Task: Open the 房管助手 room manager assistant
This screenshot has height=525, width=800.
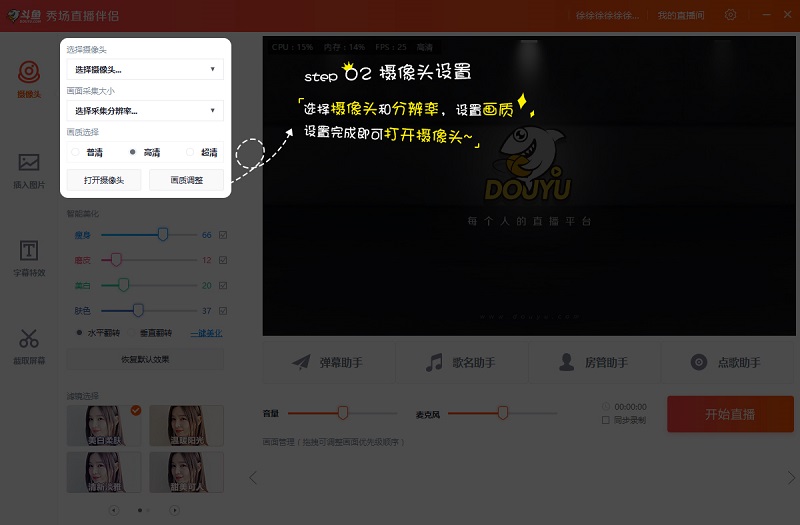Action: (x=594, y=362)
